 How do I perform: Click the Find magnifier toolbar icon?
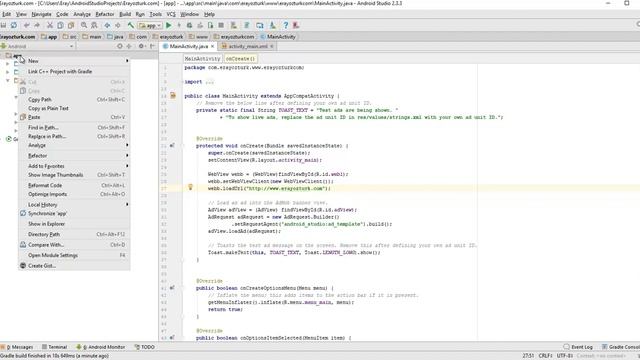[84, 25]
